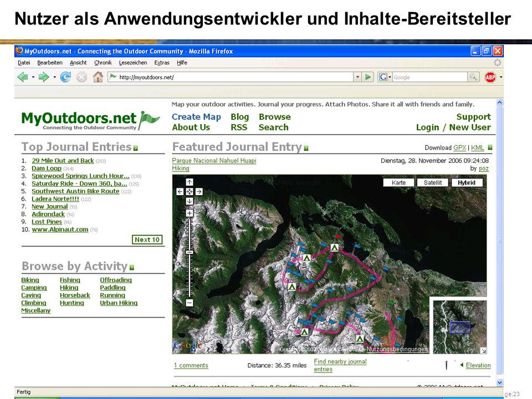The width and height of the screenshot is (532, 399).
Task: Pan the map down with the arrow
Action: tap(190, 201)
